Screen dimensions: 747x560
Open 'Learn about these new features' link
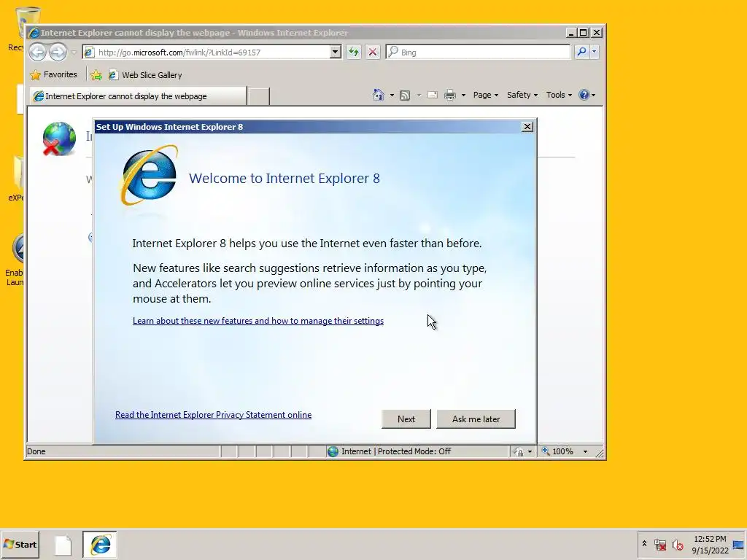point(258,321)
